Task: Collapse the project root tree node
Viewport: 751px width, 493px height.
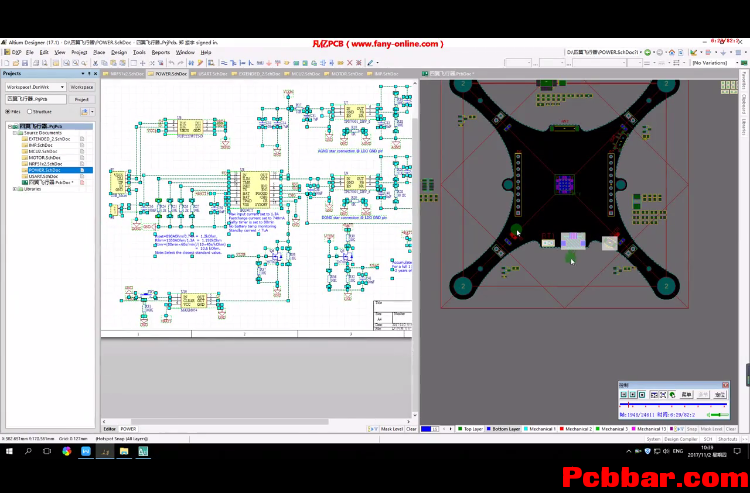Action: point(10,126)
